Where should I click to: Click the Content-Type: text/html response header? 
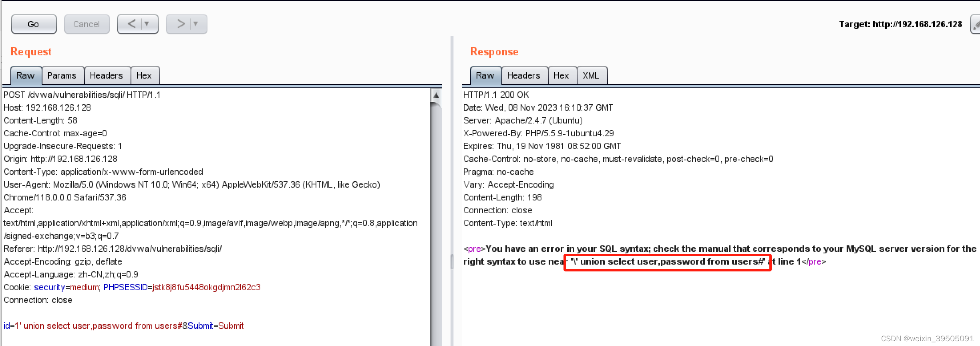click(508, 223)
